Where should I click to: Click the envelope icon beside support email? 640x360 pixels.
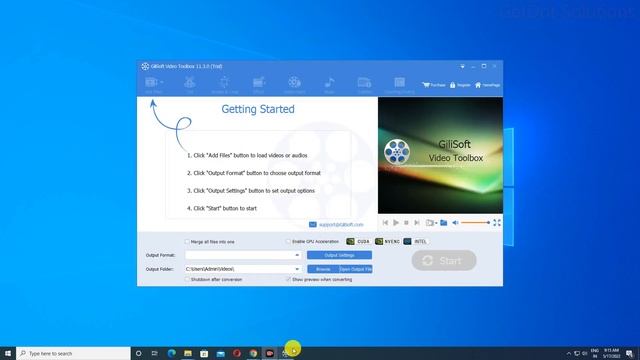pos(313,224)
